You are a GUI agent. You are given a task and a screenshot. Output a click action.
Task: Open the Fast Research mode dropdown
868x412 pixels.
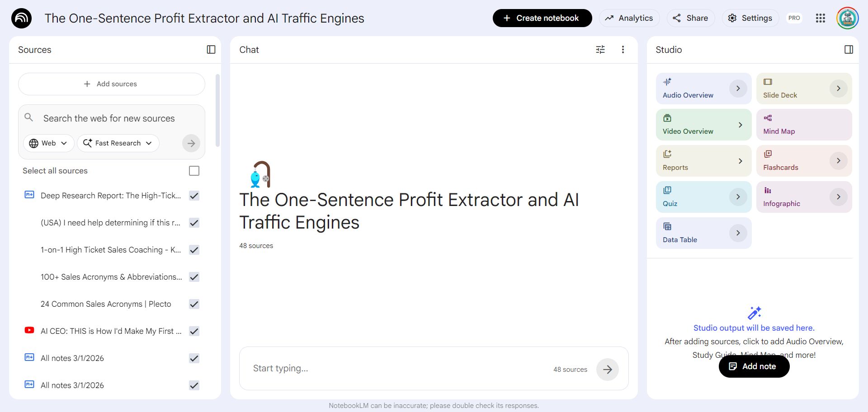[x=118, y=143]
